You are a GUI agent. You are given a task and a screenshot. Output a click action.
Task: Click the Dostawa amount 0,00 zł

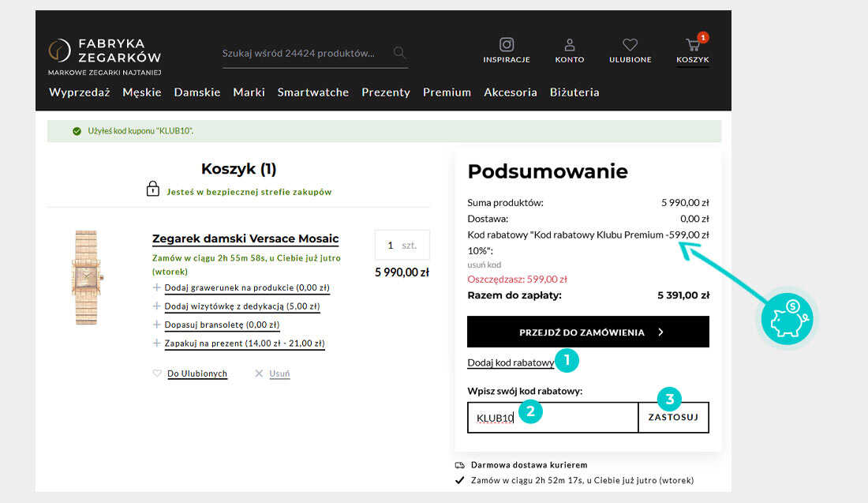(x=694, y=219)
